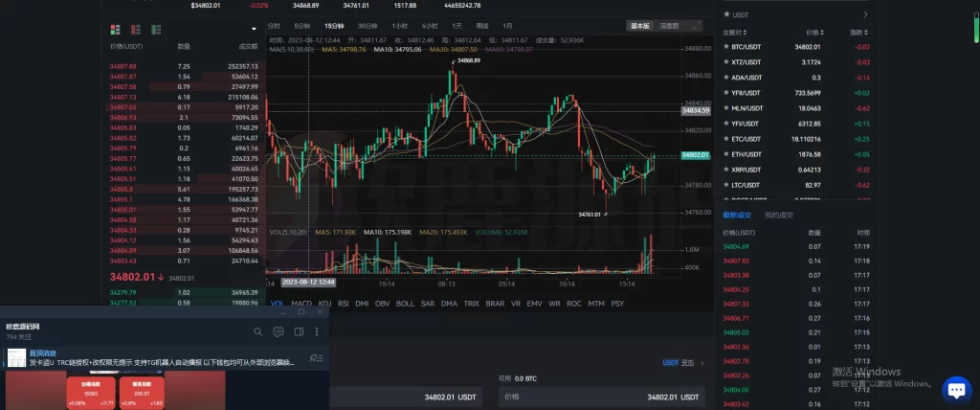Switch chart to 1月 interval
The image size is (980, 410).
pos(507,26)
